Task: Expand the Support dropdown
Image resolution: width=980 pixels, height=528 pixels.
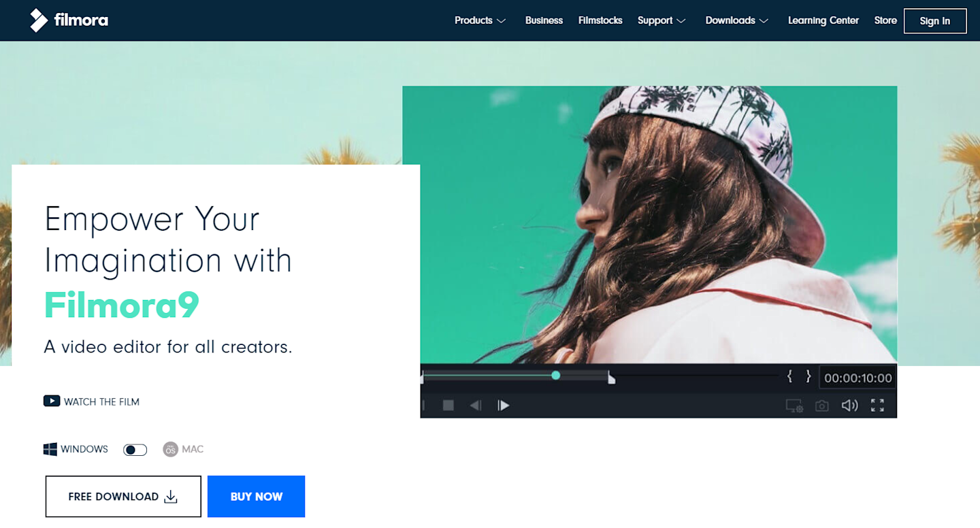Action: click(x=661, y=20)
